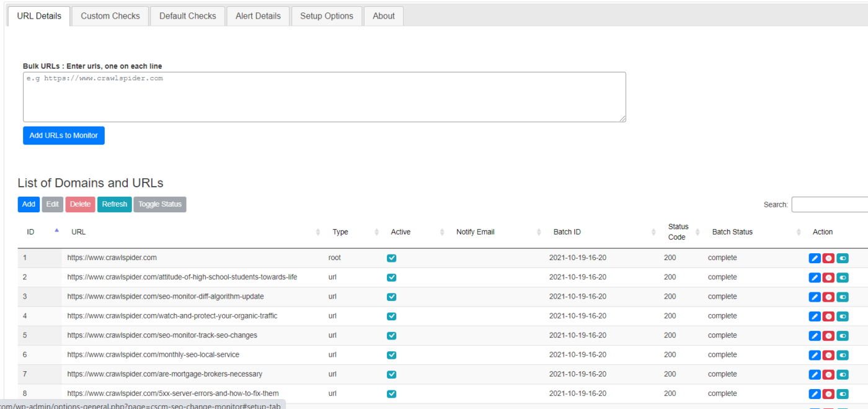Uncheck Active checkbox for seo-monitor-track-seo-changes row
This screenshot has width=868, height=409.
(391, 336)
